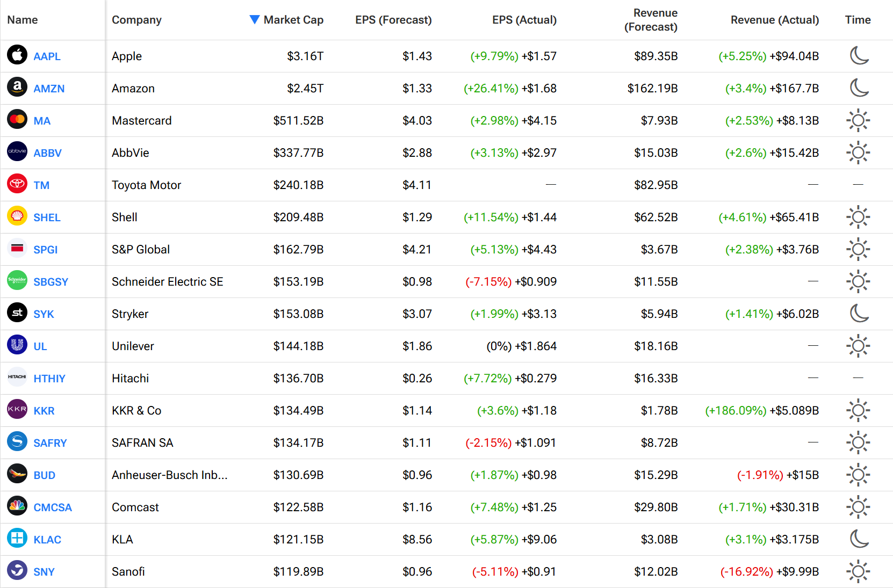
Task: Select the '$3.16T' market cap cell
Action: [x=305, y=56]
